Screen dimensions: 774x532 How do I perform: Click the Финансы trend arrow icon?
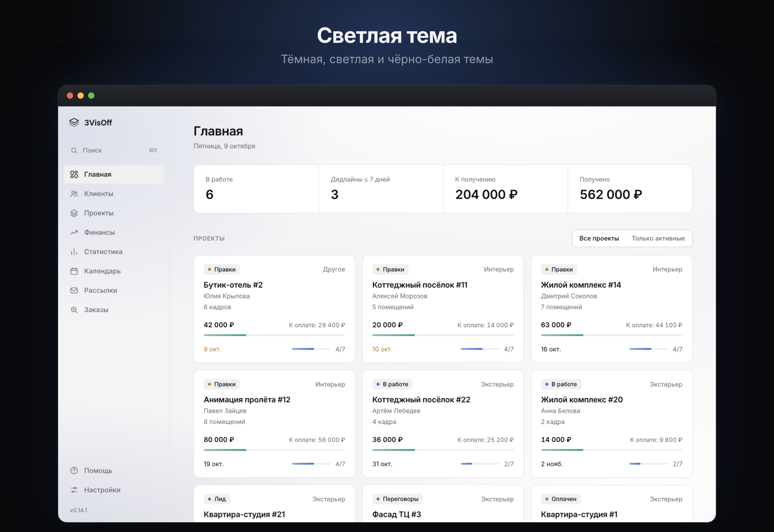point(74,233)
